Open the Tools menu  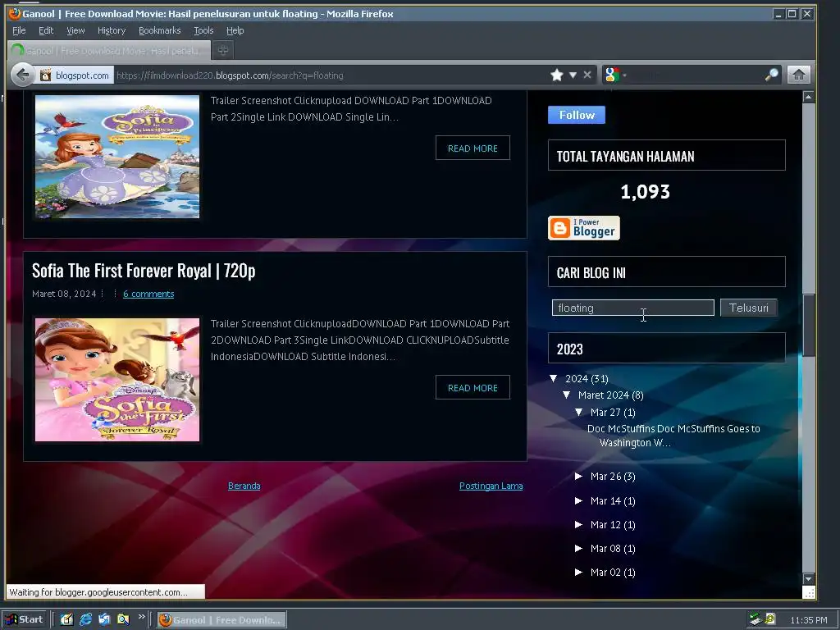pos(203,30)
